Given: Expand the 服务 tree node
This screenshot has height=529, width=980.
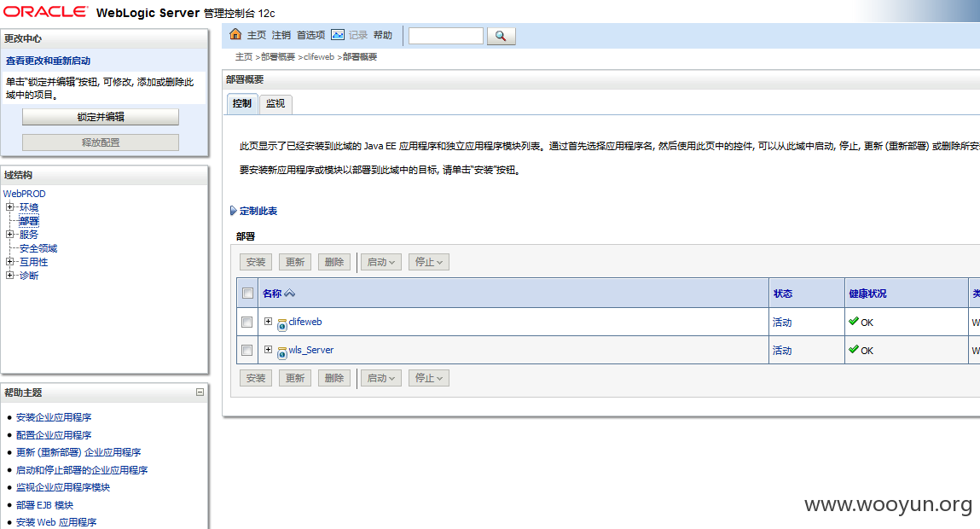Looking at the screenshot, I should tap(9, 235).
